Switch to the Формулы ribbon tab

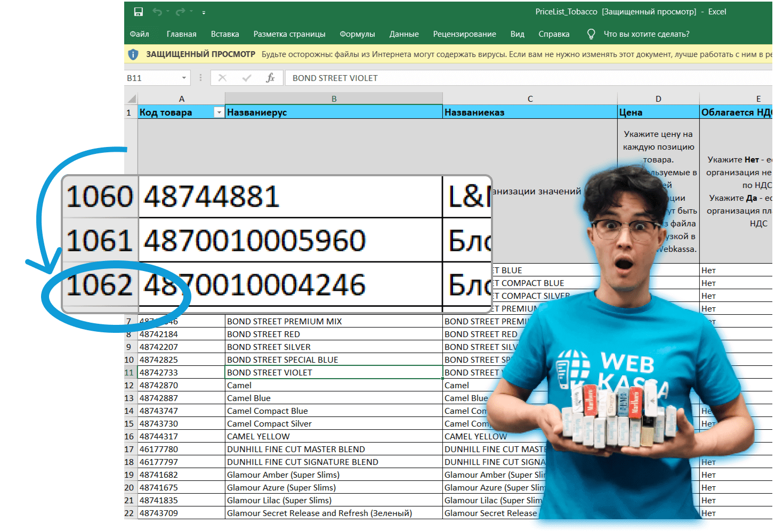coord(357,34)
